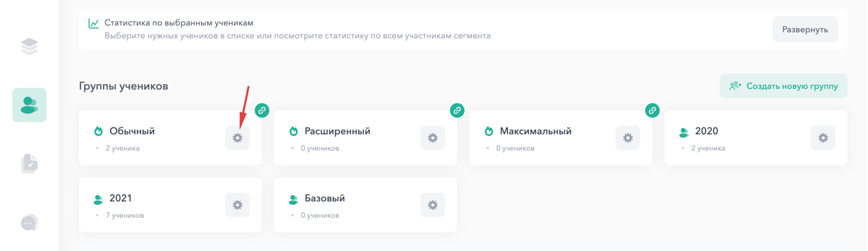Open settings gear for Максимальный group
Screen dimensions: 868x251
tap(628, 138)
